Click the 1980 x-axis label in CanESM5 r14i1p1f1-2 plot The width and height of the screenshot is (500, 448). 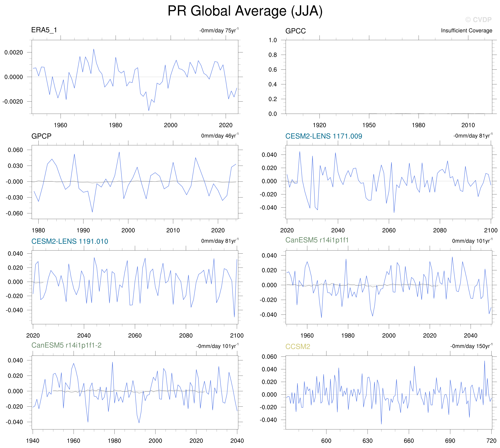pos(114,441)
